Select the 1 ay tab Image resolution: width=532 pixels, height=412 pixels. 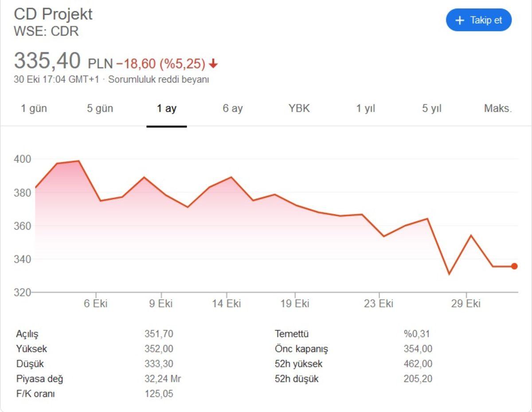point(167,109)
